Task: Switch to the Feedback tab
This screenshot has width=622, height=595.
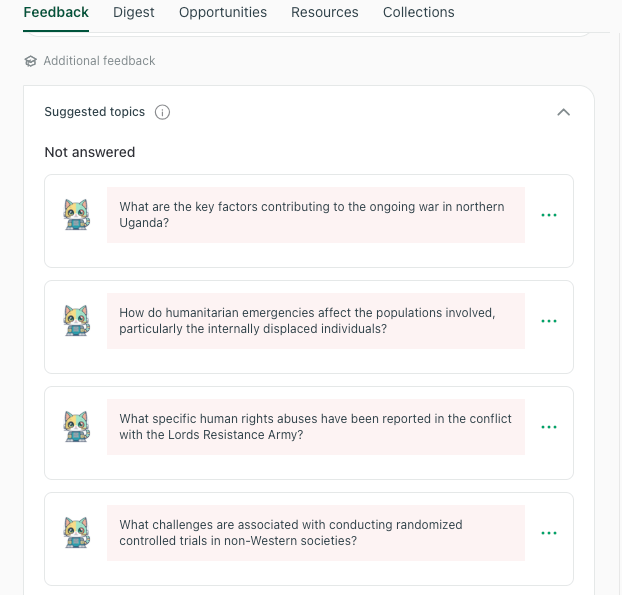Action: (x=56, y=12)
